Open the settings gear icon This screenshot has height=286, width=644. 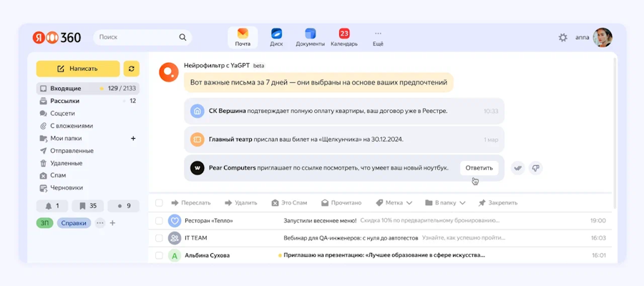(563, 37)
